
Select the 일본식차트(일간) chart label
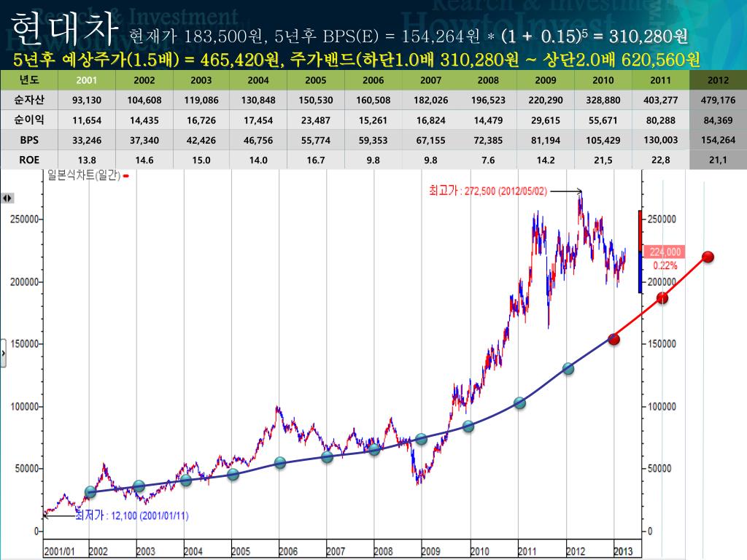[84, 175]
